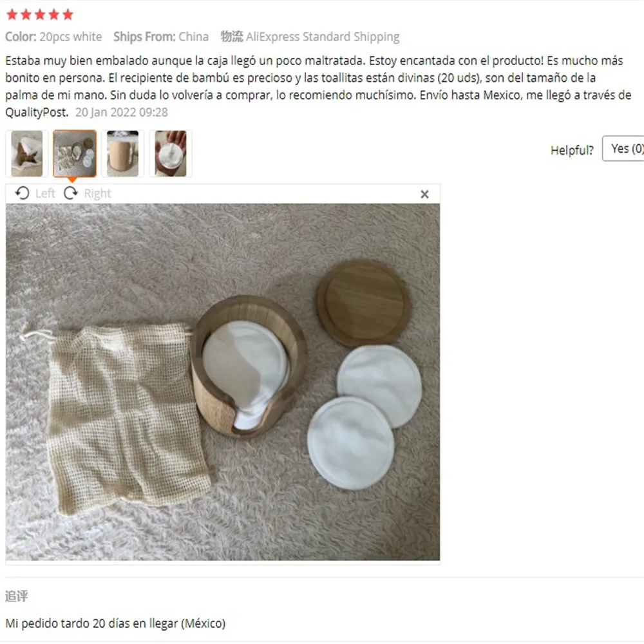644x644 pixels.
Task: Click the first red rating star
Action: coord(12,15)
